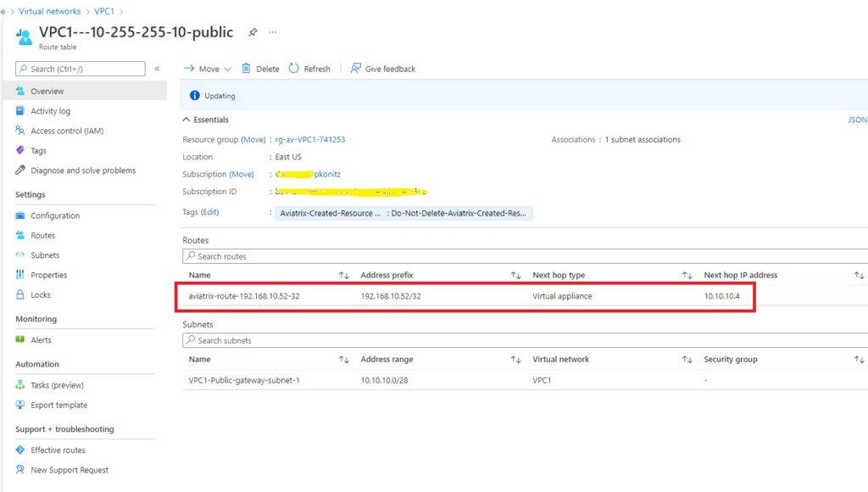Click Edit link next to Tags
Image resolution: width=868 pixels, height=492 pixels.
coord(210,212)
